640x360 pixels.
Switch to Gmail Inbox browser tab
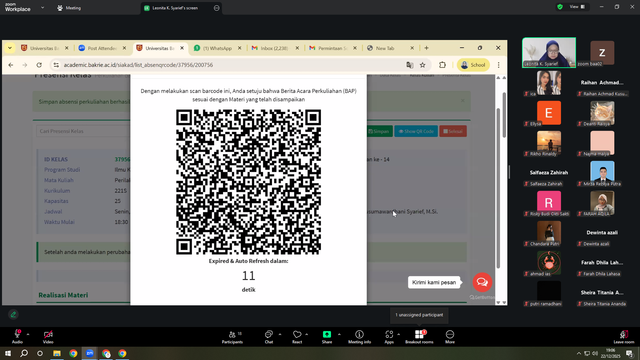tap(274, 48)
